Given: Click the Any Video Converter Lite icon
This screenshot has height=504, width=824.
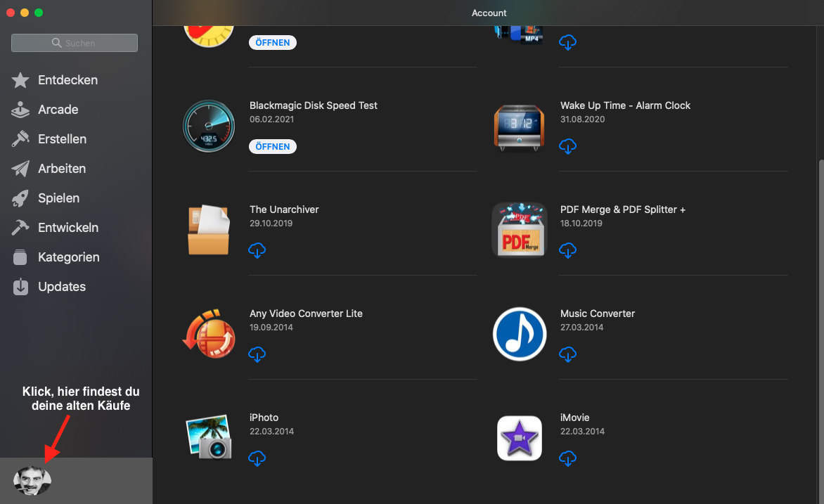Looking at the screenshot, I should 209,334.
